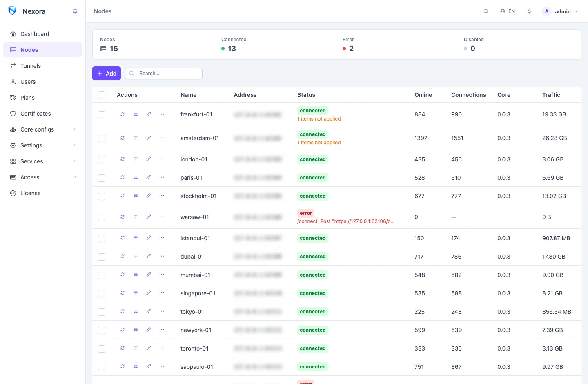Tick the select-all checkbox in the table header
Image resolution: width=588 pixels, height=384 pixels.
[x=102, y=95]
